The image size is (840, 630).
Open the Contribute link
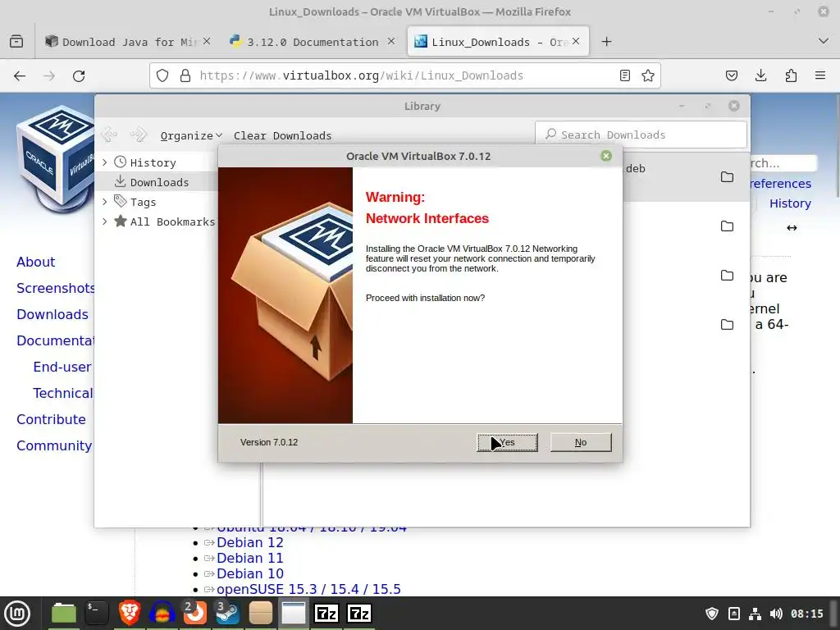pos(51,419)
